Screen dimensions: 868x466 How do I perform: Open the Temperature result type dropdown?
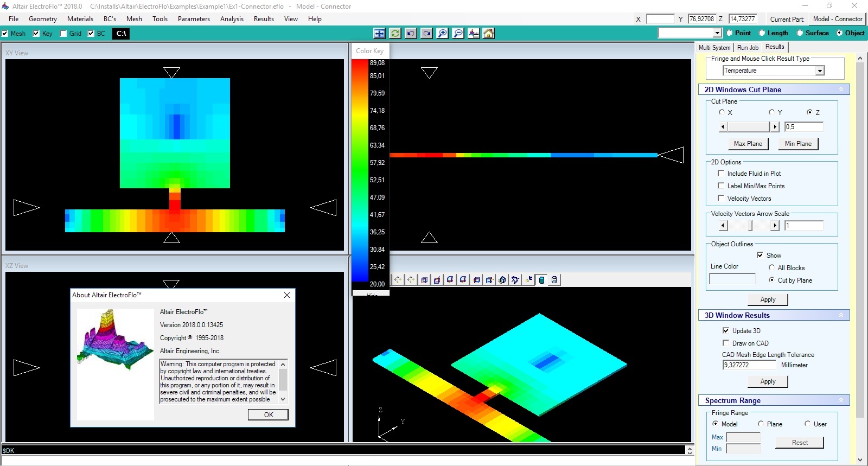point(820,71)
